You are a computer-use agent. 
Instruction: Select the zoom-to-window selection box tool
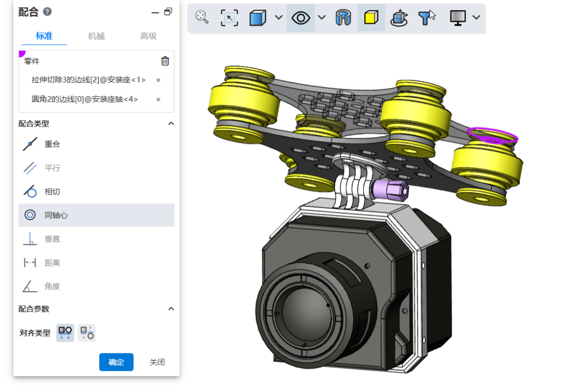[x=229, y=17]
